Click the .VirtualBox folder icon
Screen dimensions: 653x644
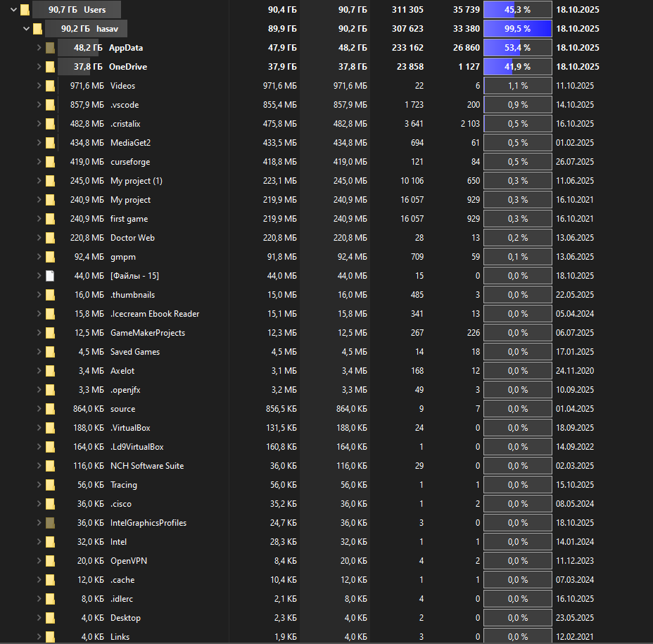[x=50, y=428]
